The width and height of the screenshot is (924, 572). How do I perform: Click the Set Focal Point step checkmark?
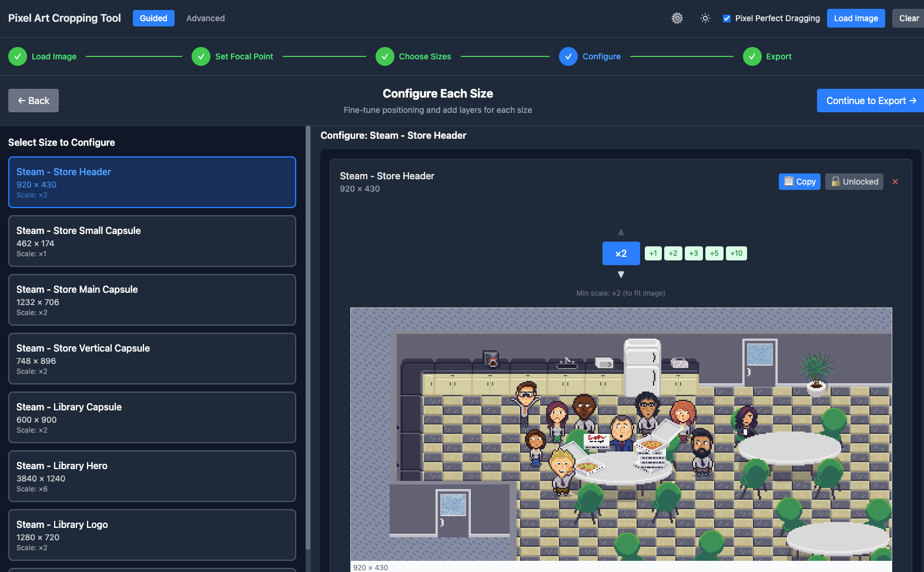pos(201,56)
